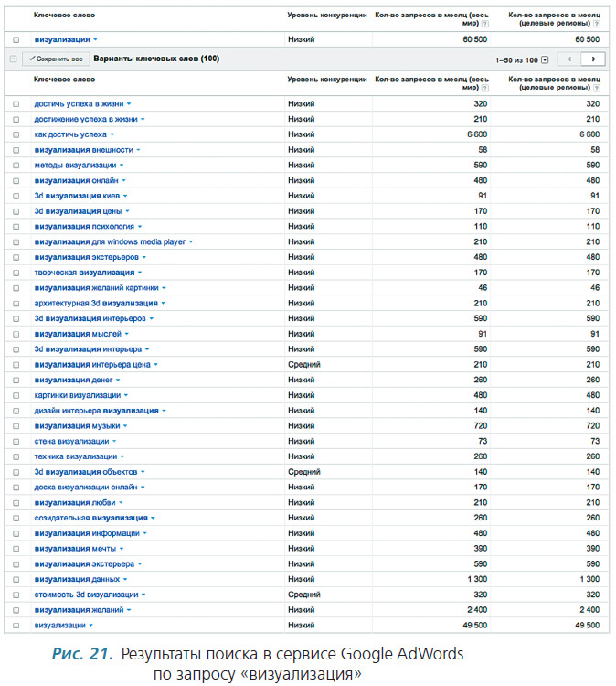Click keyword 'визуализация интерьера цена'
The width and height of the screenshot is (616, 686).
pos(92,364)
